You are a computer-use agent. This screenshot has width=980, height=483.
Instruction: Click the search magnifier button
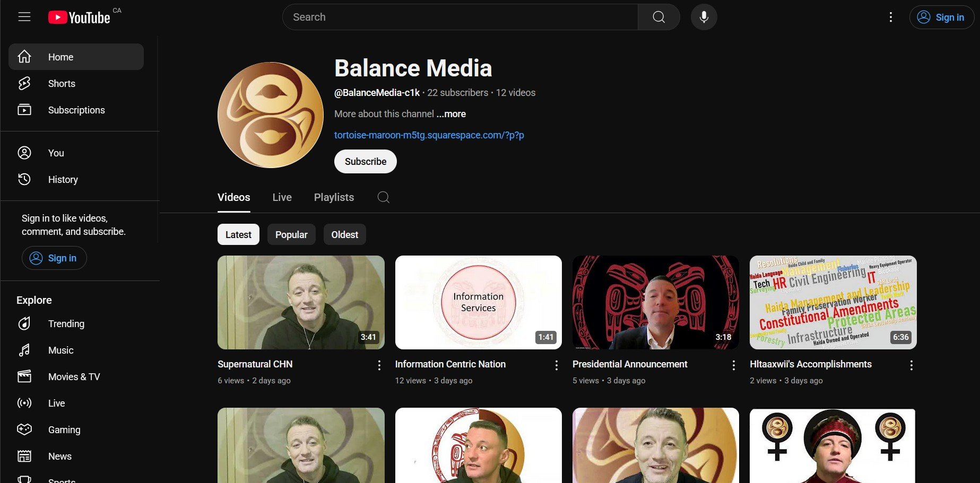point(658,17)
